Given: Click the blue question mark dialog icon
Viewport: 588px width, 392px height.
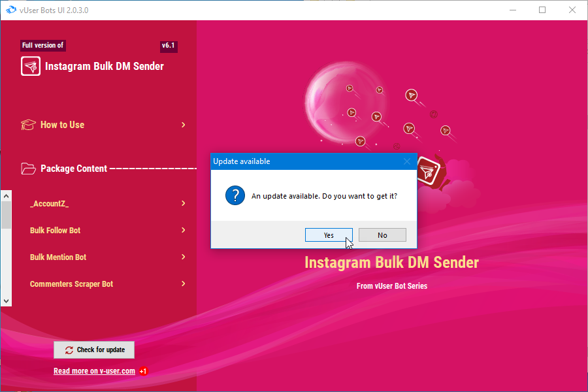Looking at the screenshot, I should tap(235, 195).
